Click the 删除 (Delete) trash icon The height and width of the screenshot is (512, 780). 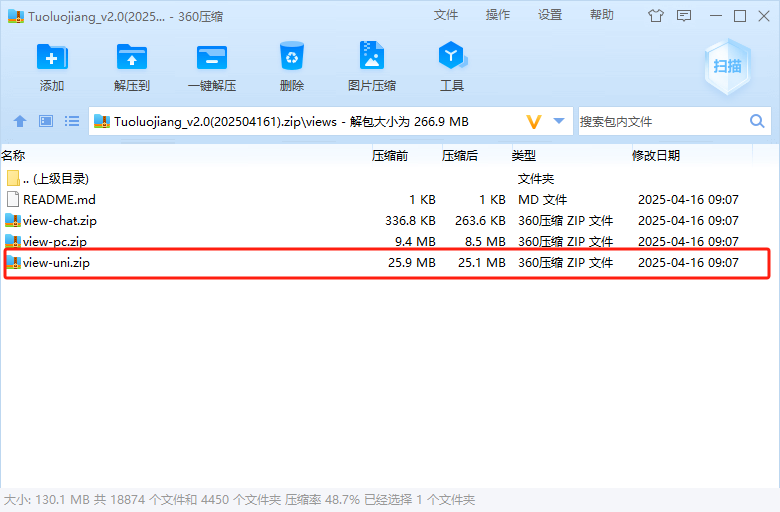tap(292, 56)
